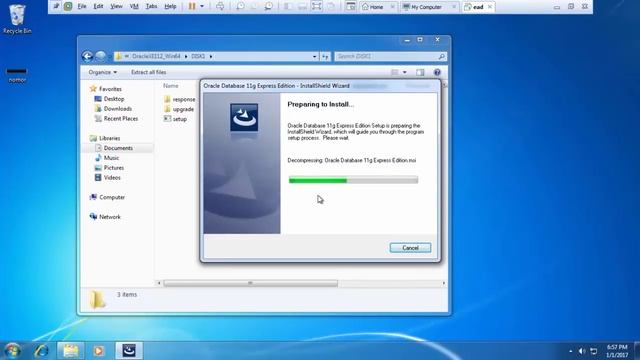Screen dimensions: 640x360
Task: Click Explorer help question mark icon
Action: coord(437,72)
